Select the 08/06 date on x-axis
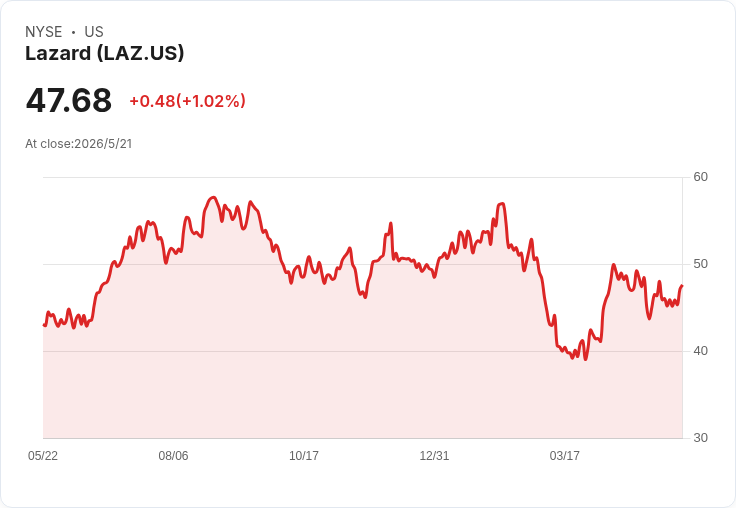Screen dimensions: 736x508 (x=173, y=455)
